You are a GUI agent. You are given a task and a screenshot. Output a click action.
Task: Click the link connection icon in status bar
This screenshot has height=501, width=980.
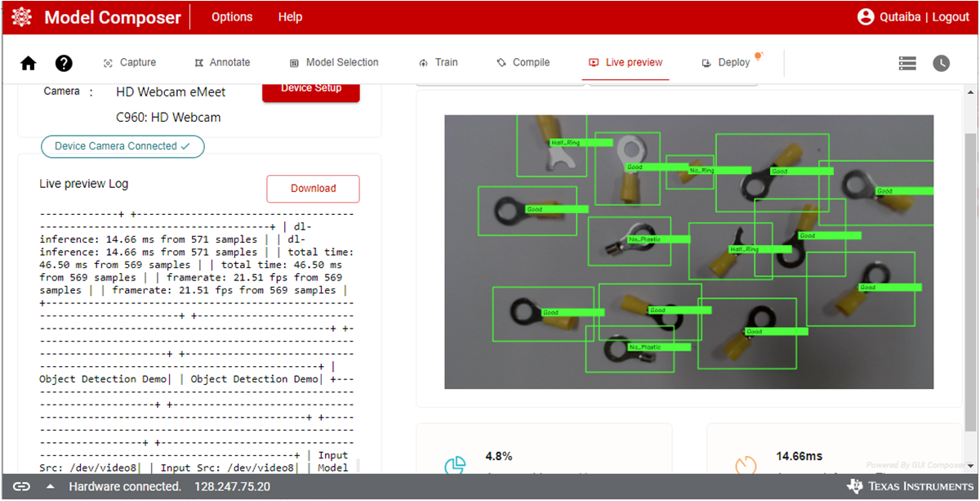[21, 487]
